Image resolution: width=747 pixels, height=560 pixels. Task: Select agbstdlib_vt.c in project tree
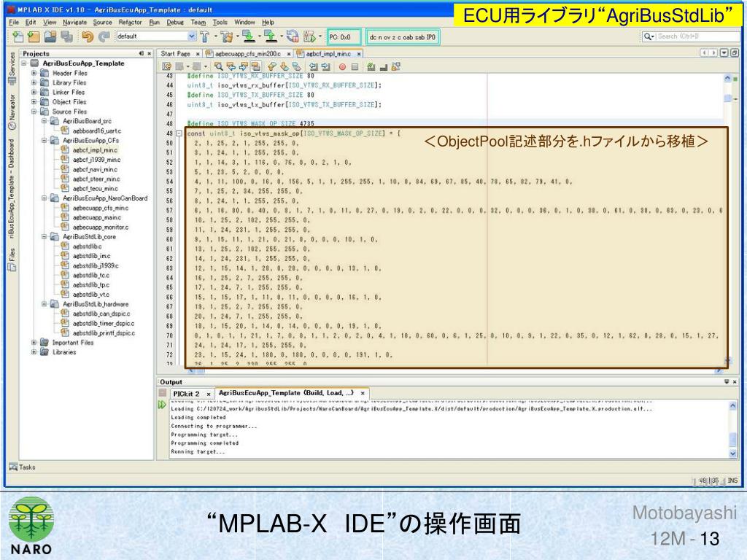[x=90, y=295]
